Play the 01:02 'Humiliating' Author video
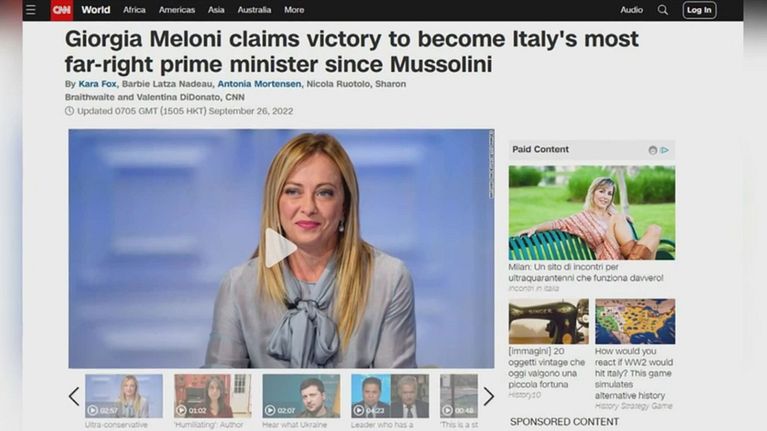The width and height of the screenshot is (767, 431). pos(213,396)
